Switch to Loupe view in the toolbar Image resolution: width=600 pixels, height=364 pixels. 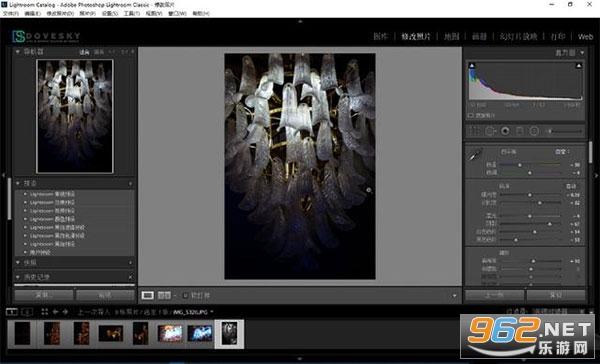coord(148,295)
